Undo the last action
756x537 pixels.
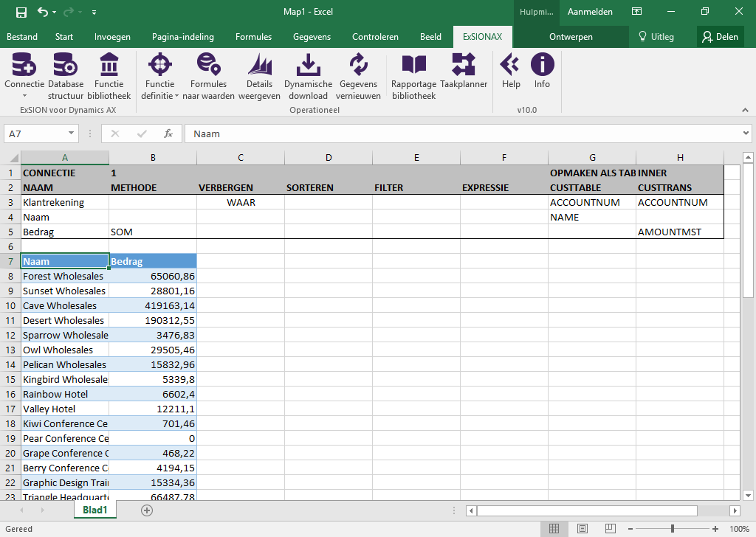42,12
